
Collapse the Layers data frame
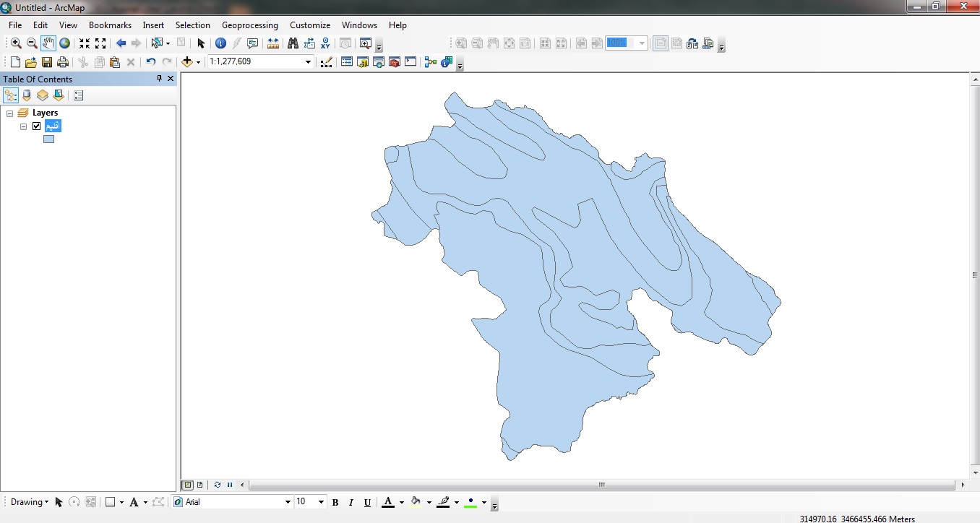click(9, 113)
